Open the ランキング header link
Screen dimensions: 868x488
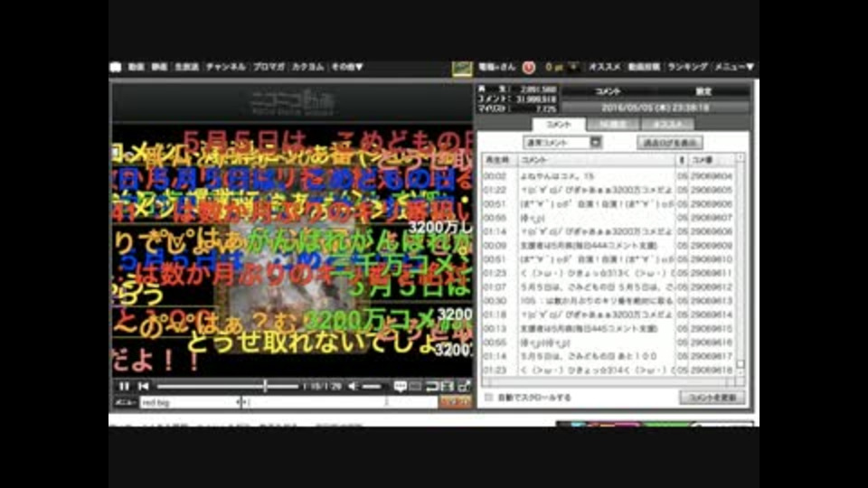pyautogui.click(x=687, y=67)
